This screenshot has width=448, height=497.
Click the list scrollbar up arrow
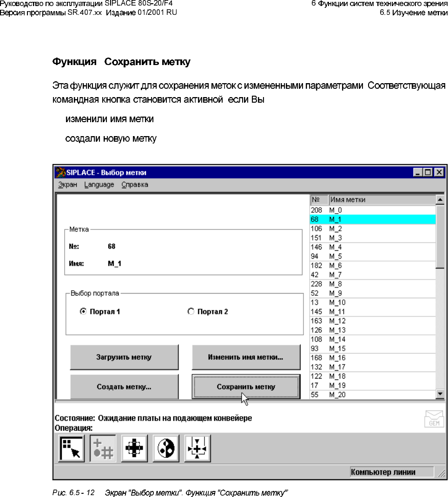click(x=440, y=199)
